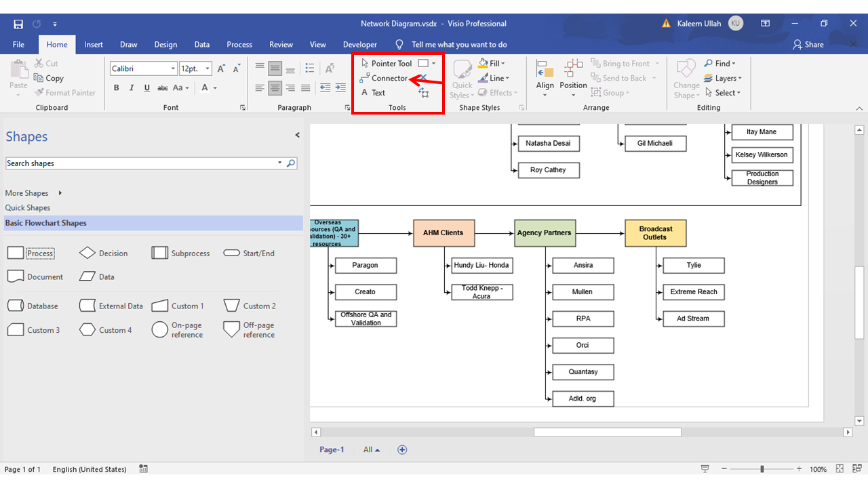The image size is (868, 488).
Task: Click the Share button
Action: point(808,44)
